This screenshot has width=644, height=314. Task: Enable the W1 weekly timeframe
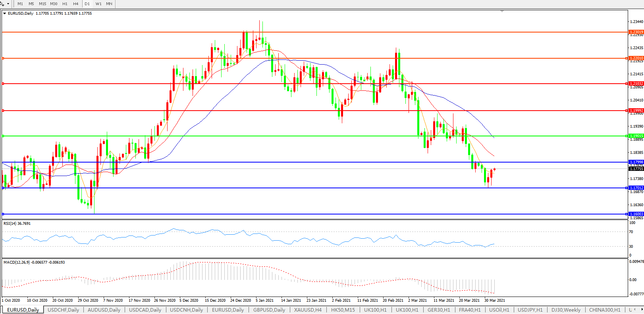(x=98, y=4)
